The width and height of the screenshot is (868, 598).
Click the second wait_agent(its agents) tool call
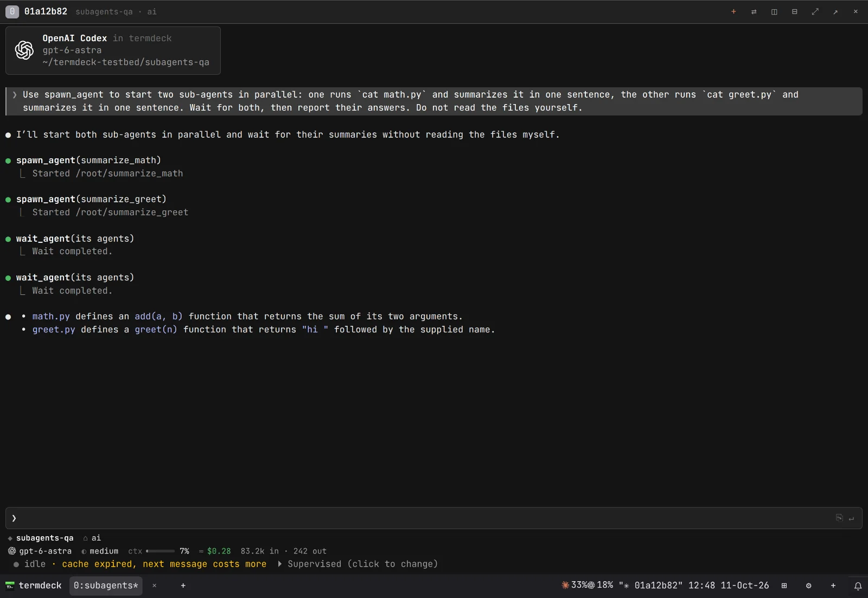[x=75, y=278]
